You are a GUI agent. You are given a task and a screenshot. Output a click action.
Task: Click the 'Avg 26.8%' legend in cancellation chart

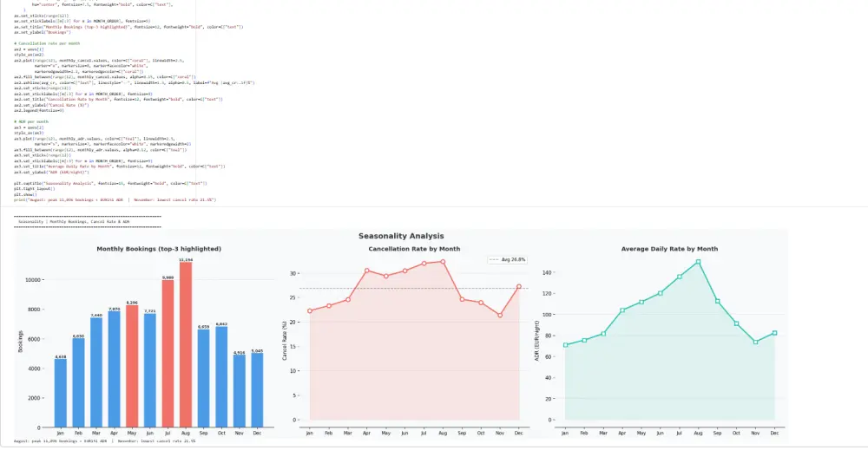pos(508,259)
